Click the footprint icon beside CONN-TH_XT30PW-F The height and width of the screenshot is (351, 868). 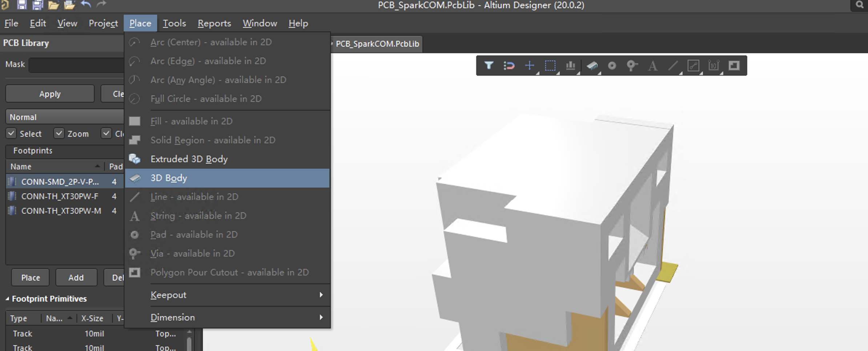[12, 196]
